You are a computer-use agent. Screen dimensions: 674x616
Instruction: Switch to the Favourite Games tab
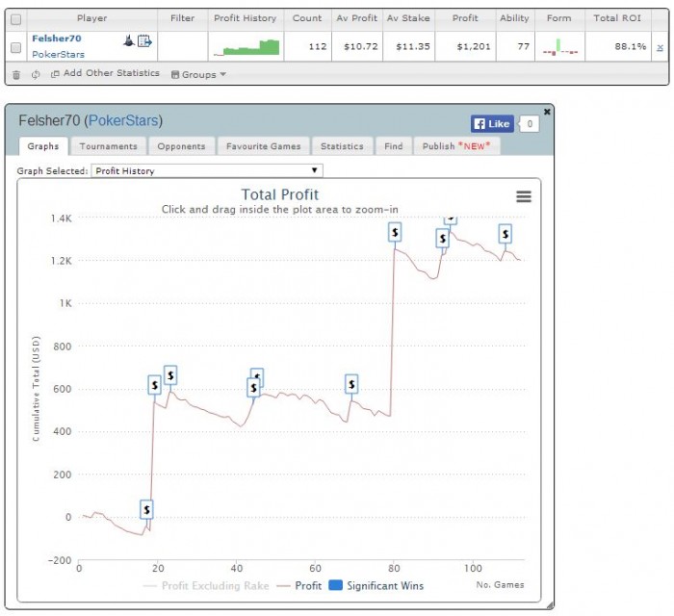click(264, 146)
